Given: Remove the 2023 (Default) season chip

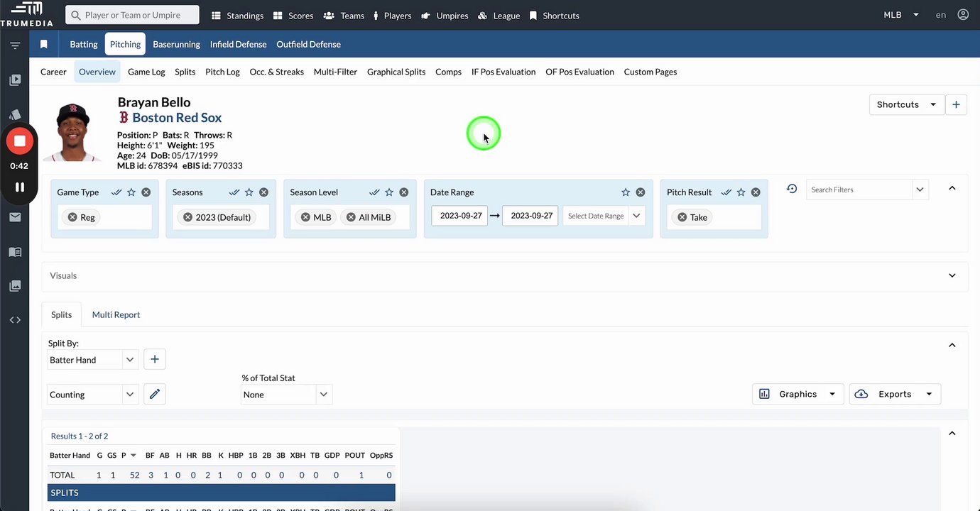Looking at the screenshot, I should pos(187,217).
